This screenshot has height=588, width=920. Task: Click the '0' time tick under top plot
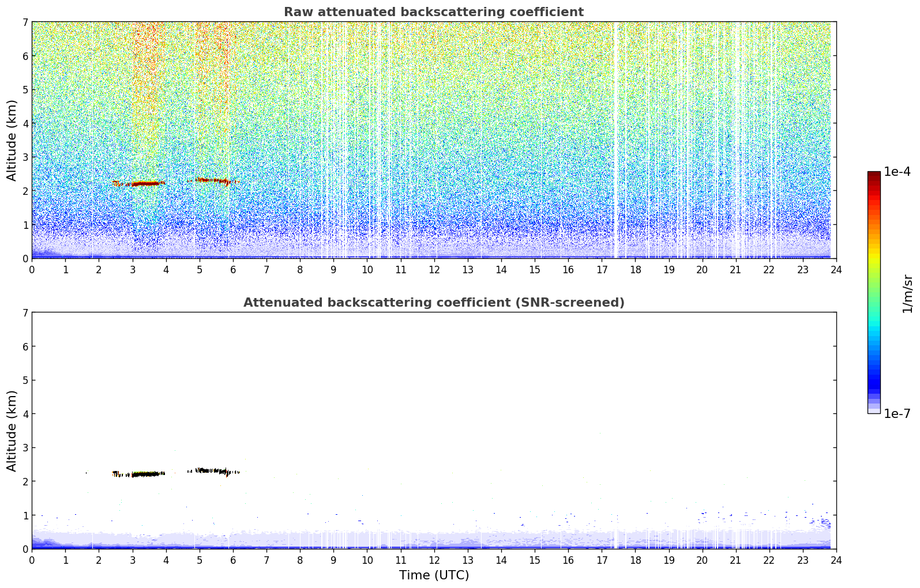(x=32, y=269)
